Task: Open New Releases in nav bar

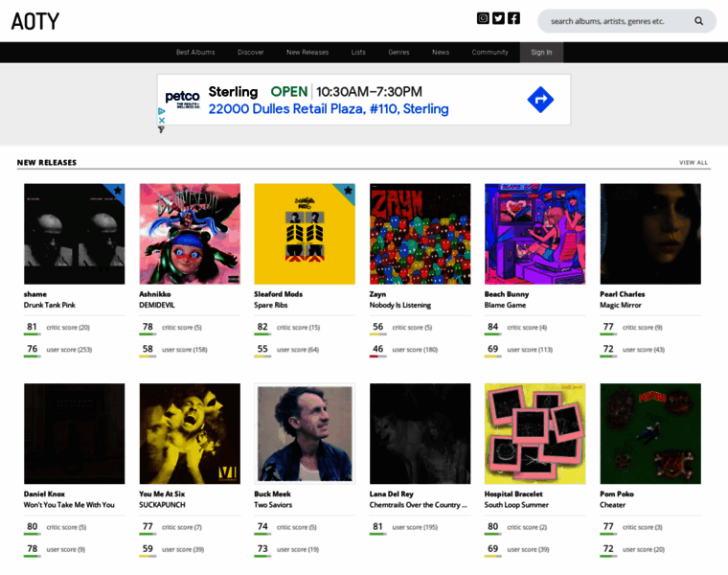Action: [x=307, y=52]
